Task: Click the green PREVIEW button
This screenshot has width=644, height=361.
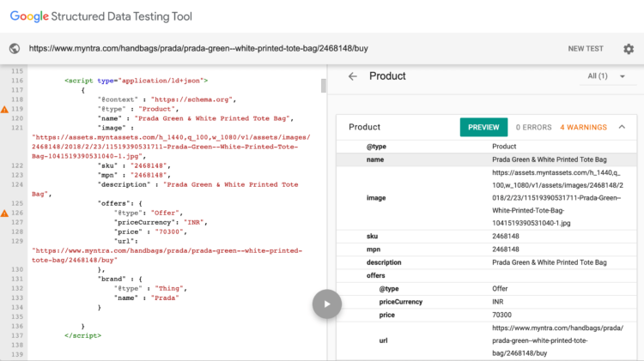Action: click(x=483, y=127)
